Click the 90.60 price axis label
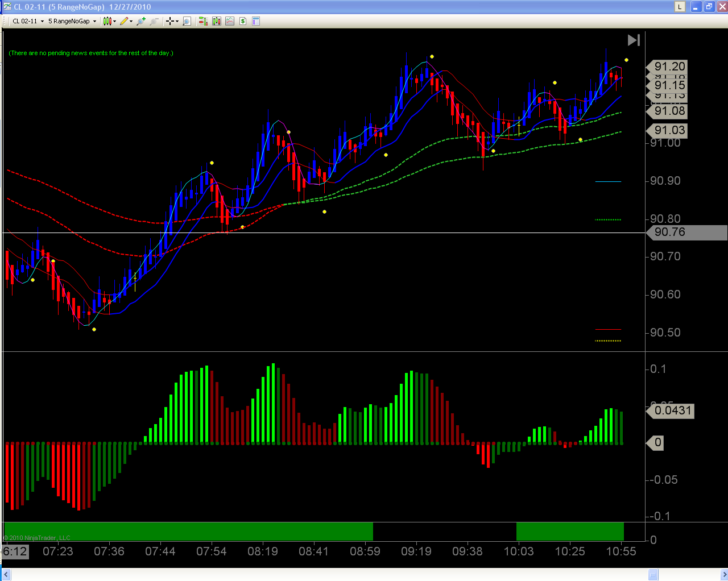728x581 pixels. [x=665, y=294]
